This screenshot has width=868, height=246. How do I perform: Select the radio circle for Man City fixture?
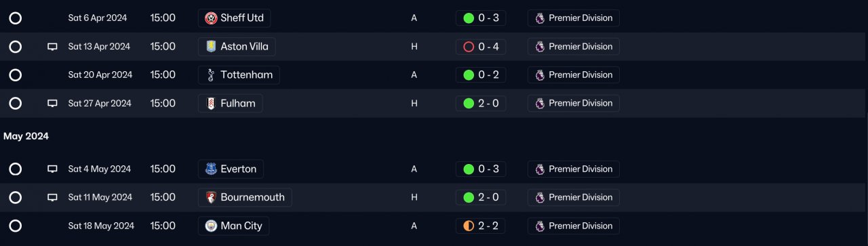[x=15, y=226]
